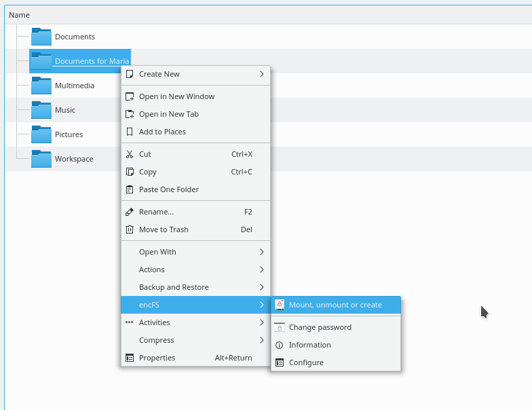Click the Configure icon in encFS submenu

pyautogui.click(x=280, y=362)
